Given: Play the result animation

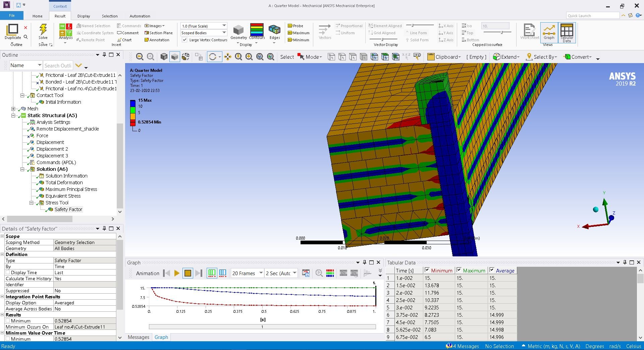Looking at the screenshot, I should [177, 273].
